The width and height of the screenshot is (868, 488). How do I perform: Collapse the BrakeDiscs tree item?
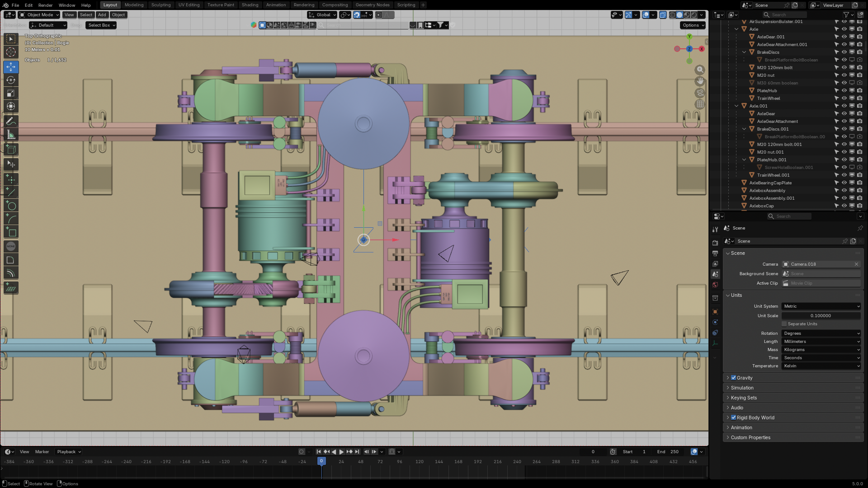pyautogui.click(x=744, y=52)
